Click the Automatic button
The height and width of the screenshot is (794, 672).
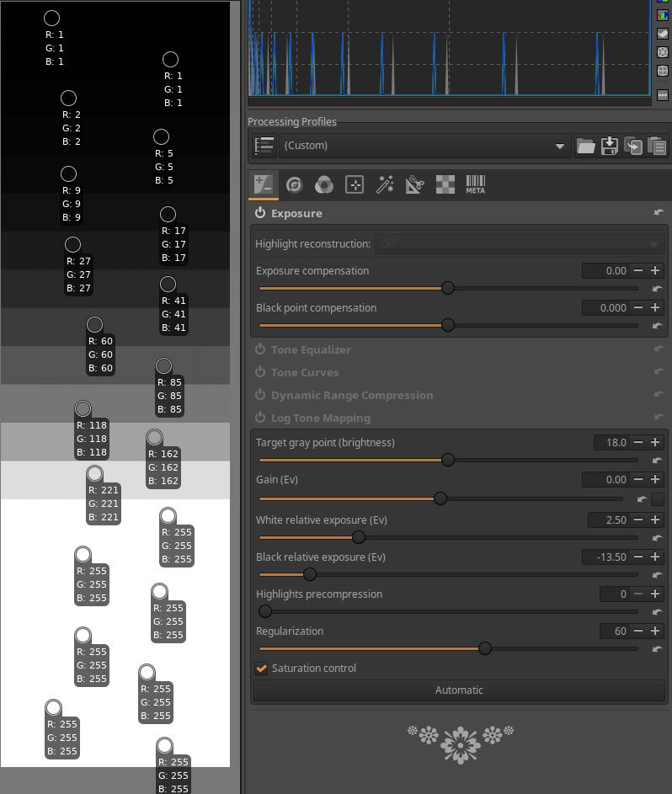click(459, 690)
